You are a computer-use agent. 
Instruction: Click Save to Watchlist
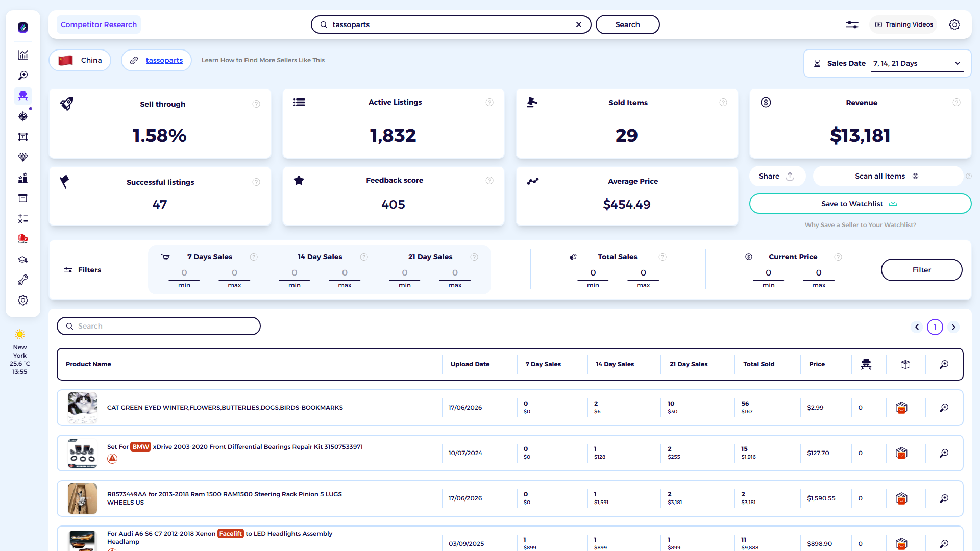860,204
